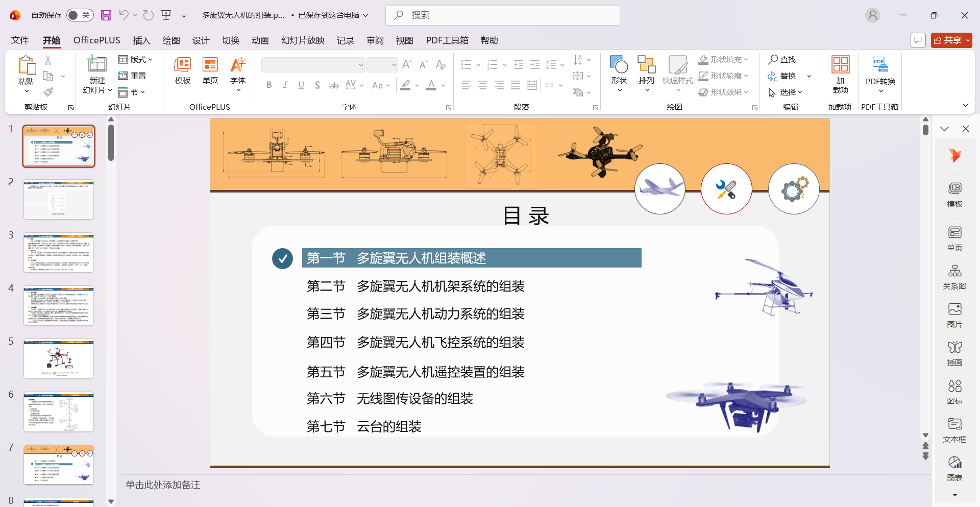The width and height of the screenshot is (980, 507).
Task: Click 新建幻灯片 new slide icon
Action: pos(97,64)
